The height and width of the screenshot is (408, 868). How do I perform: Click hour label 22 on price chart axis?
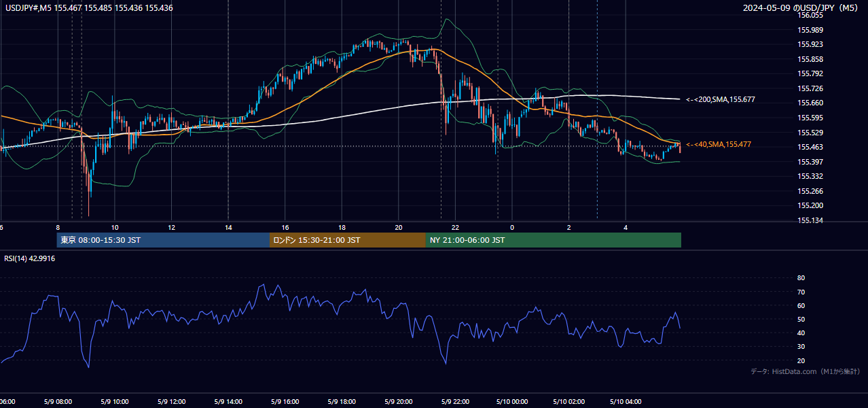[455, 227]
